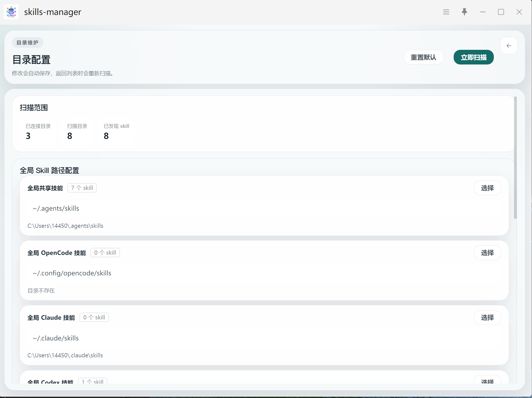Click the 全局 Claude 技能 heading
This screenshot has width=532, height=398.
pyautogui.click(x=51, y=318)
